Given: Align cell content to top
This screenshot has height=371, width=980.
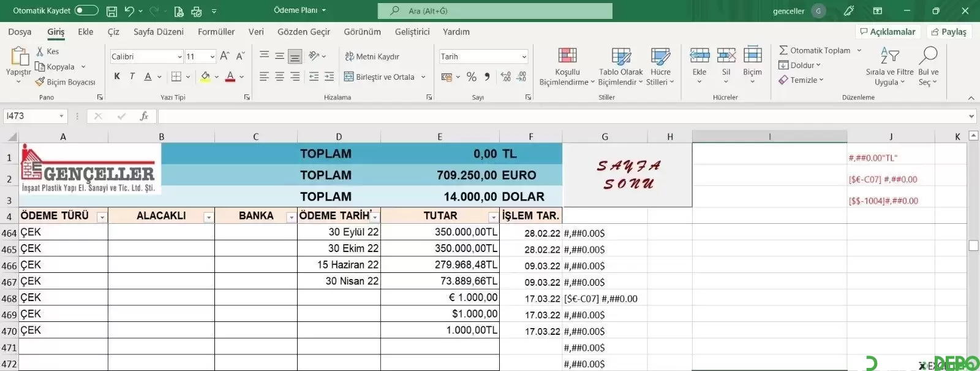Looking at the screenshot, I should (x=264, y=55).
